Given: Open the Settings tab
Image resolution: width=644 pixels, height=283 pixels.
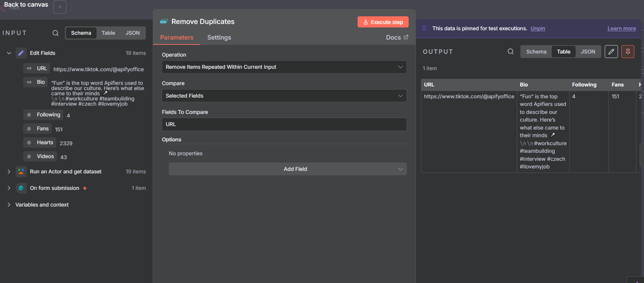Looking at the screenshot, I should tap(219, 38).
